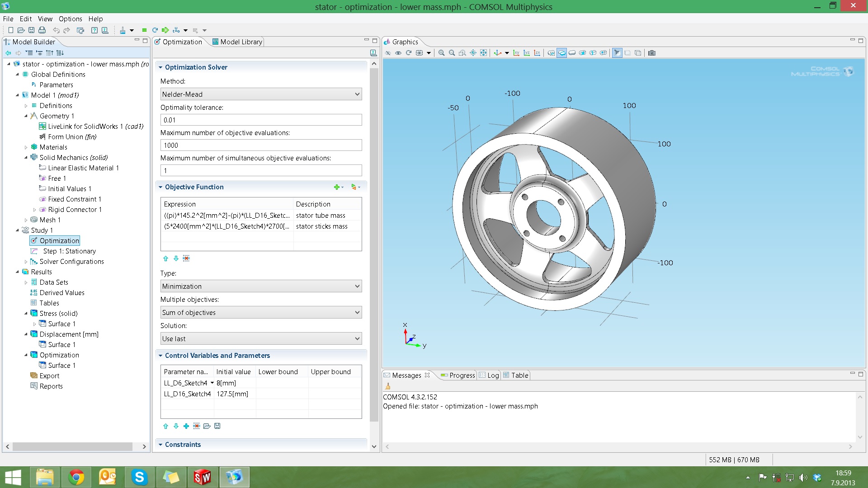
Task: Open the Progress tab
Action: (458, 375)
